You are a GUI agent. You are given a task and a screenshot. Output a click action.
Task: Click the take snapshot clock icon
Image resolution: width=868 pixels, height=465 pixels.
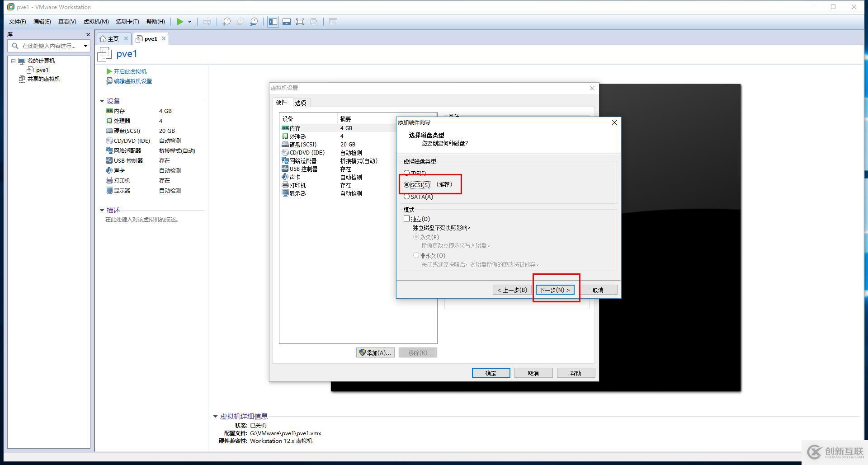click(x=226, y=22)
